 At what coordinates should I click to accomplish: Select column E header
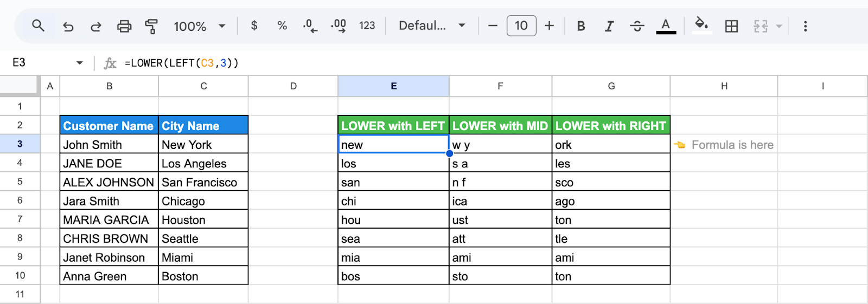393,86
